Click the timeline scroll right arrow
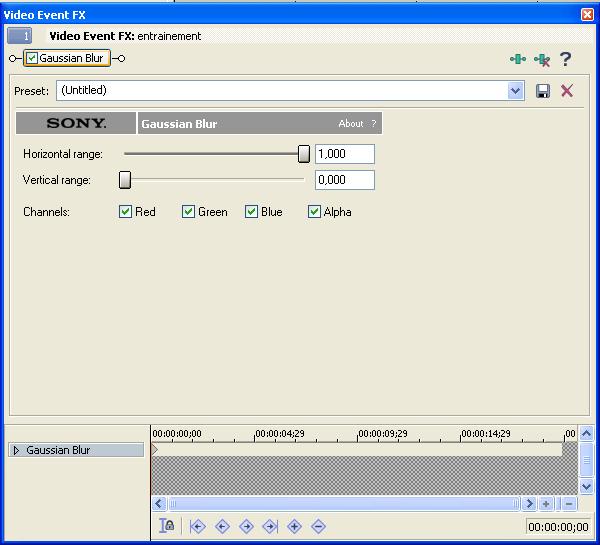The image size is (600, 545). (x=530, y=504)
